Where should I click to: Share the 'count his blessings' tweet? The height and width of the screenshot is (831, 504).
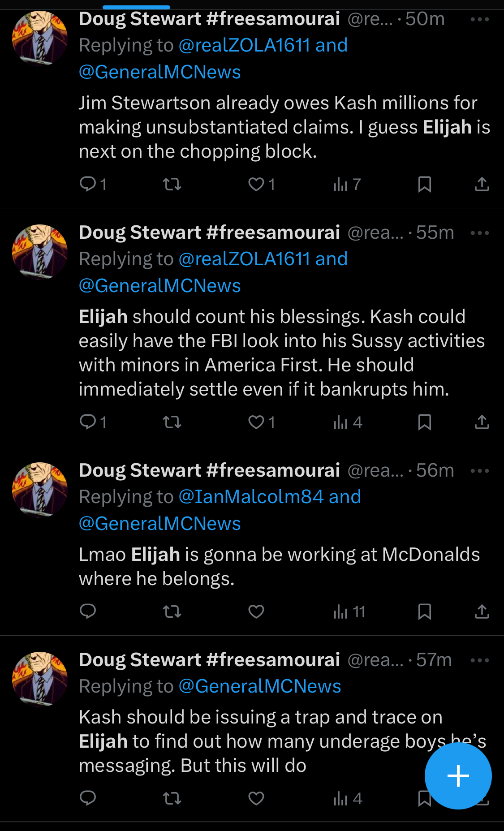pos(482,422)
